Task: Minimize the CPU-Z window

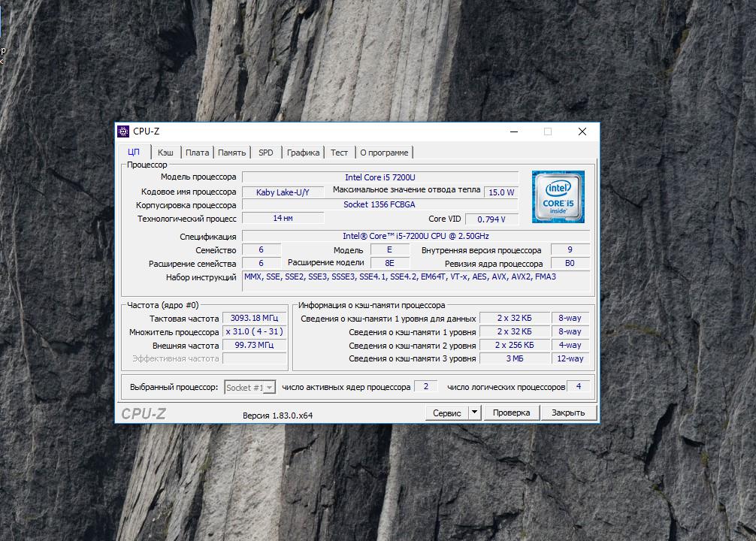Action: (514, 131)
